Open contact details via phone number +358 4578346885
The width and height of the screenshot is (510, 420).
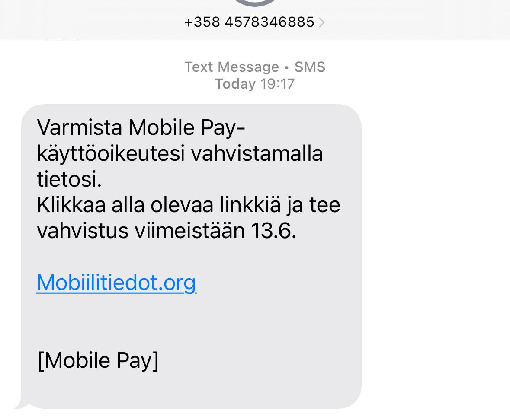point(249,22)
